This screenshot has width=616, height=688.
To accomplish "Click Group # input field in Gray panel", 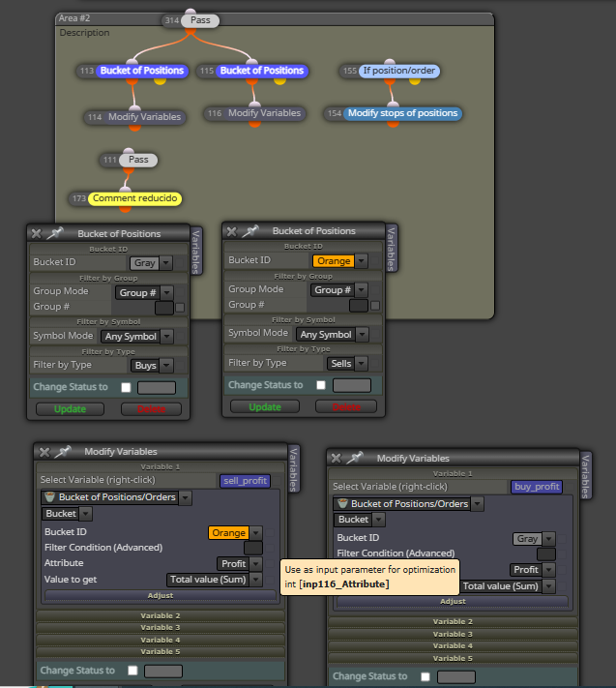I will click(x=164, y=308).
